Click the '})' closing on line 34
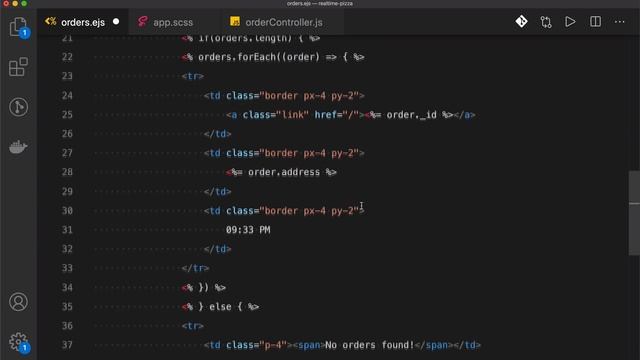 point(203,287)
